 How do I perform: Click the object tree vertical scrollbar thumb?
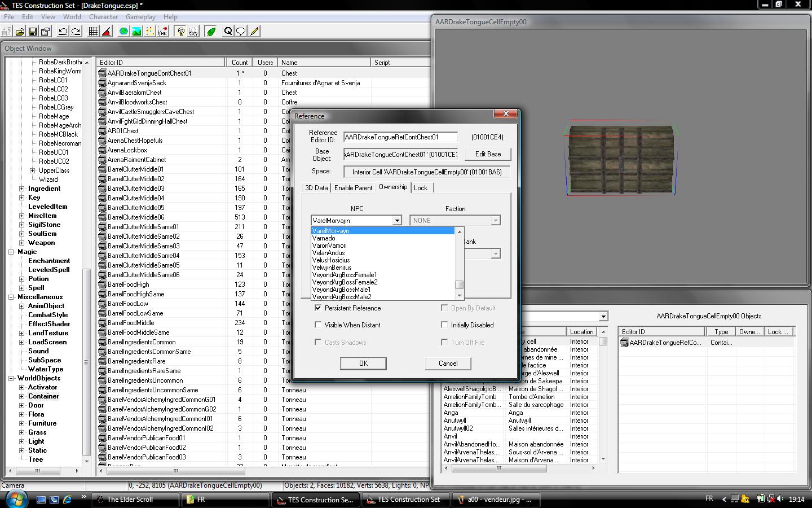pyautogui.click(x=86, y=361)
